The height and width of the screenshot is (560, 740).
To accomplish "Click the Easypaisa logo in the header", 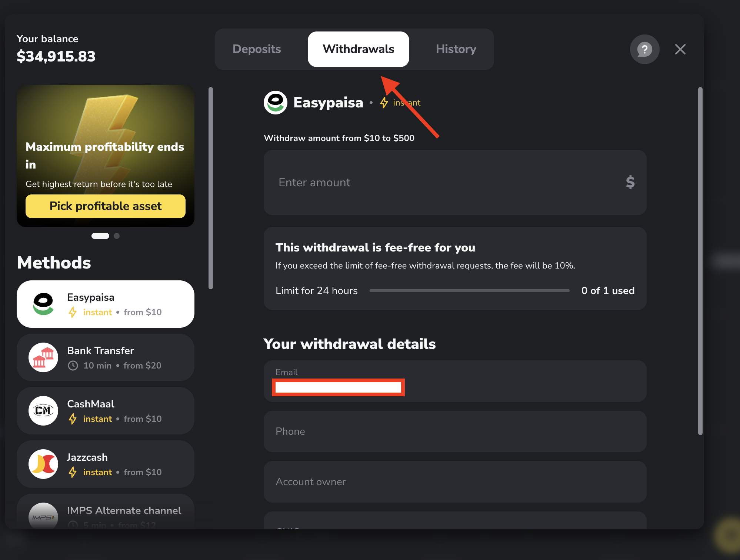I will [x=275, y=103].
